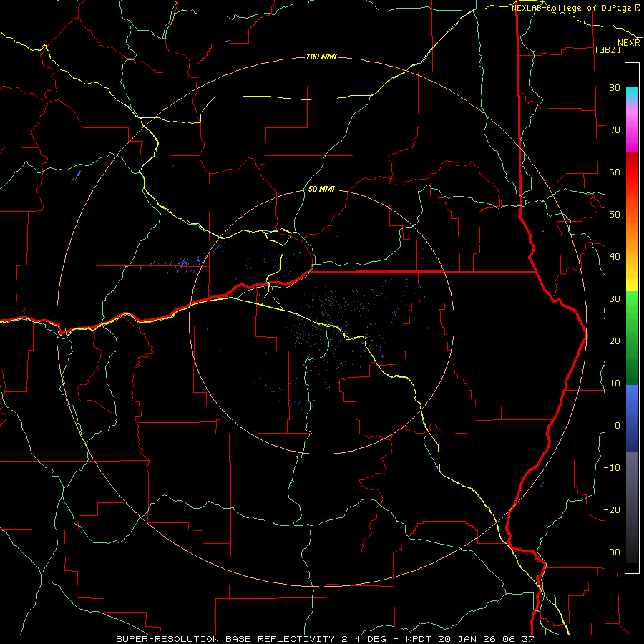Click the green segment of the color bar
This screenshot has width=644, height=644.
[x=632, y=338]
